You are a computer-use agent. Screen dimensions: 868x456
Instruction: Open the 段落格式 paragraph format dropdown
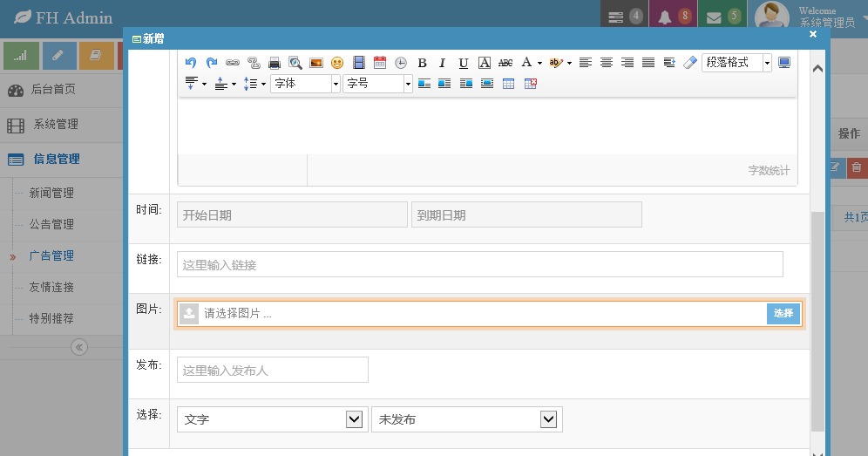[x=736, y=63]
